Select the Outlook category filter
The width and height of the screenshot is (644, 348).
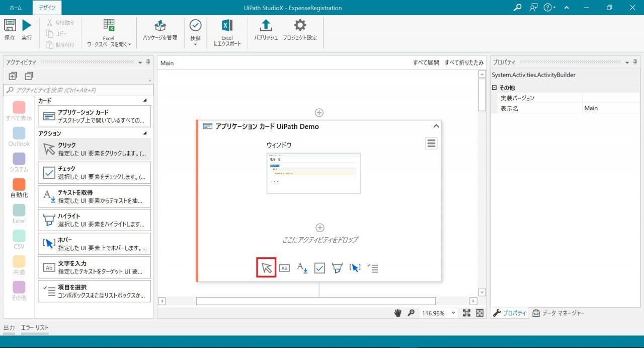pyautogui.click(x=19, y=137)
